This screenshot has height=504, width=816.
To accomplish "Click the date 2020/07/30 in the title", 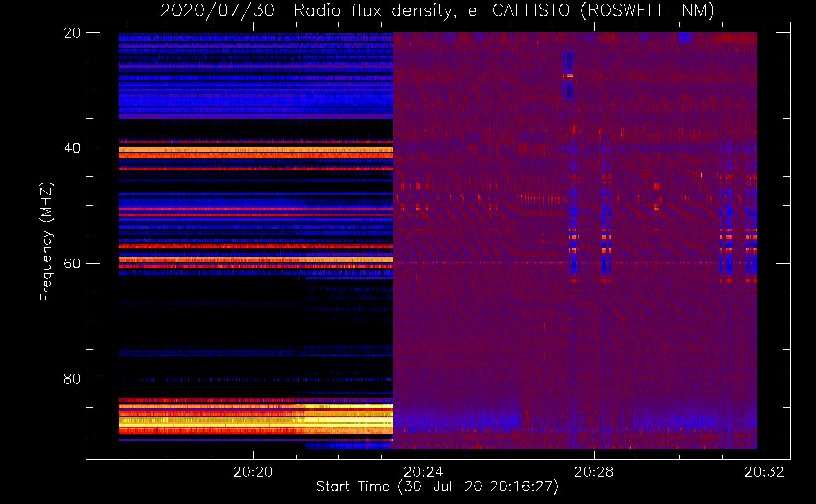I will [217, 10].
